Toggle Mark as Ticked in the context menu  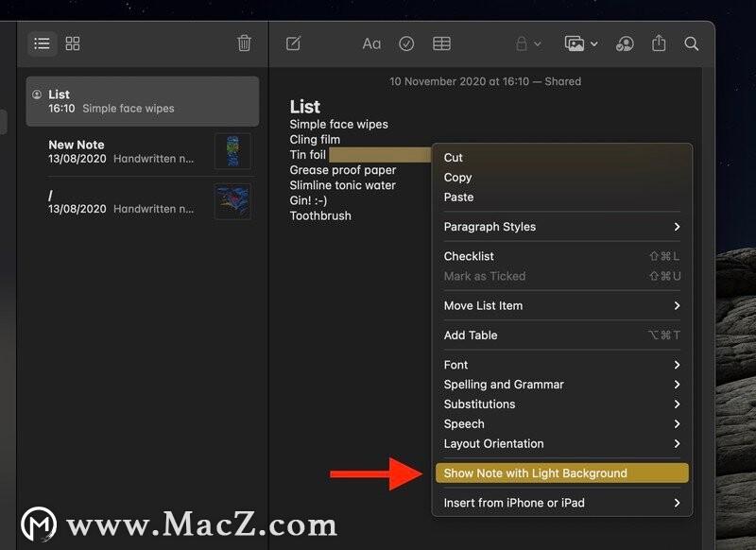tap(485, 276)
